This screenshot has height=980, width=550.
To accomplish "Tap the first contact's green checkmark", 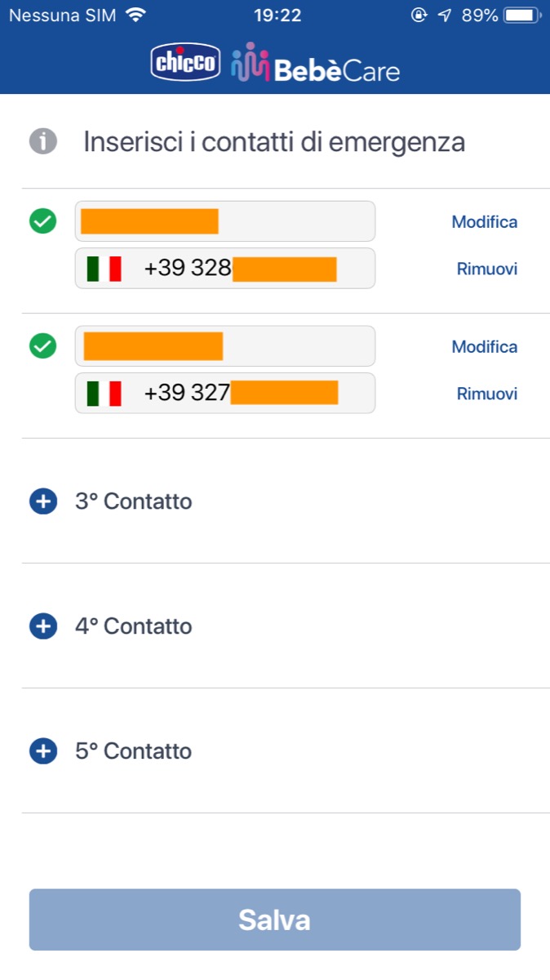I will point(43,220).
